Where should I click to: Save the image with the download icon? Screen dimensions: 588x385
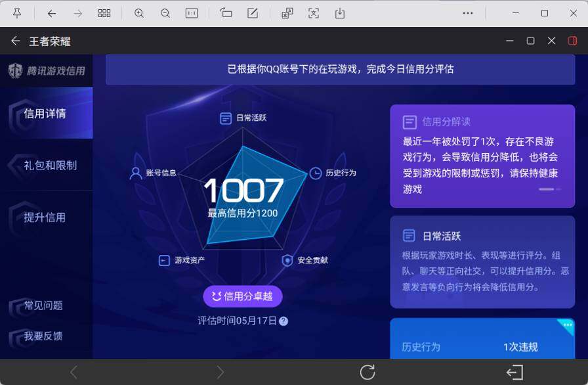tap(340, 14)
